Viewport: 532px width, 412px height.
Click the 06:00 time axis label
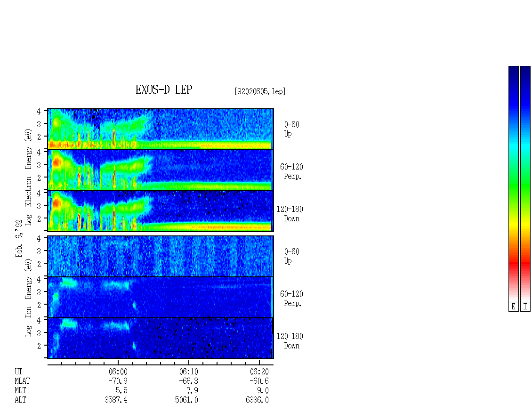(118, 372)
